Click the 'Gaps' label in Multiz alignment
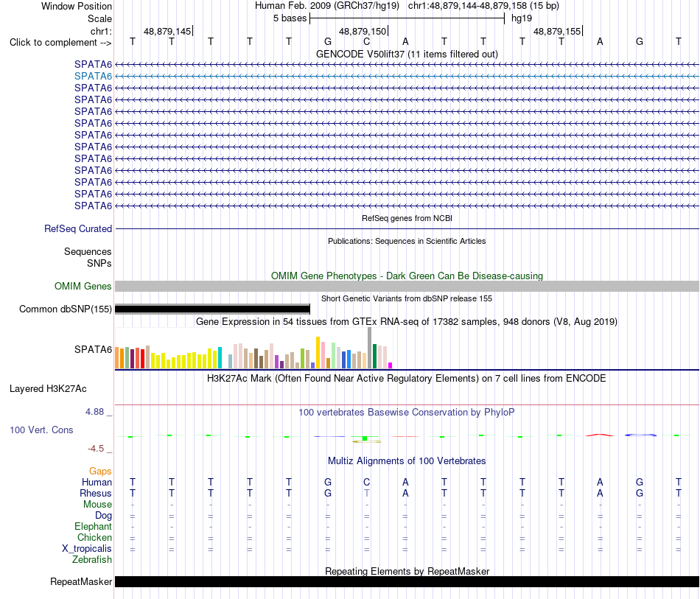This screenshot has height=599, width=700. [100, 472]
